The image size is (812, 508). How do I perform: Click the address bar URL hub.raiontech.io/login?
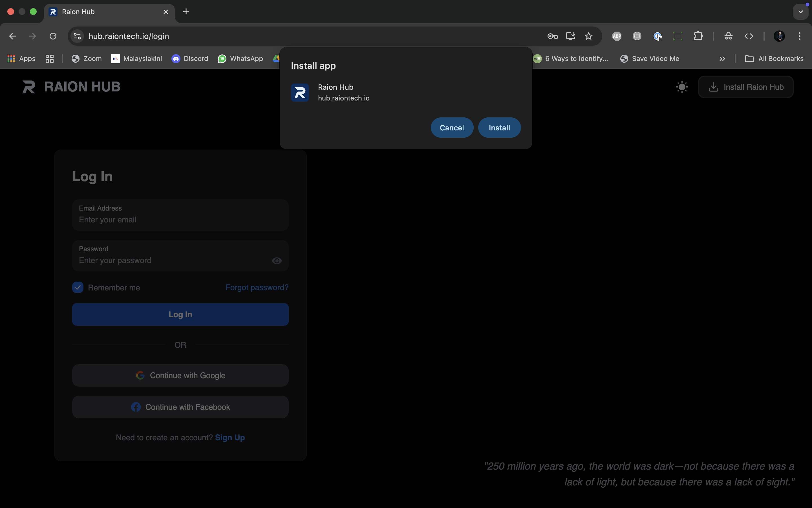pyautogui.click(x=129, y=36)
